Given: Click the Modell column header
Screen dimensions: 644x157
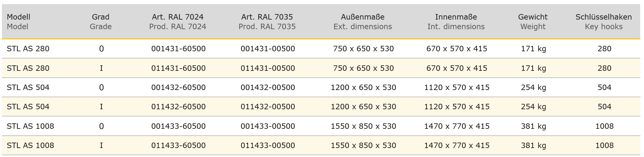Looking at the screenshot, I should click(x=18, y=22).
